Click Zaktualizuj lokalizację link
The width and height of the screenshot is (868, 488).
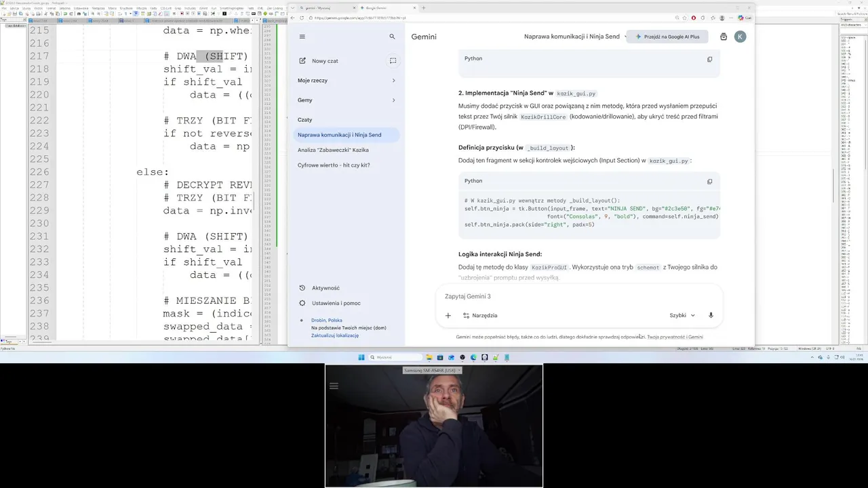tap(335, 335)
